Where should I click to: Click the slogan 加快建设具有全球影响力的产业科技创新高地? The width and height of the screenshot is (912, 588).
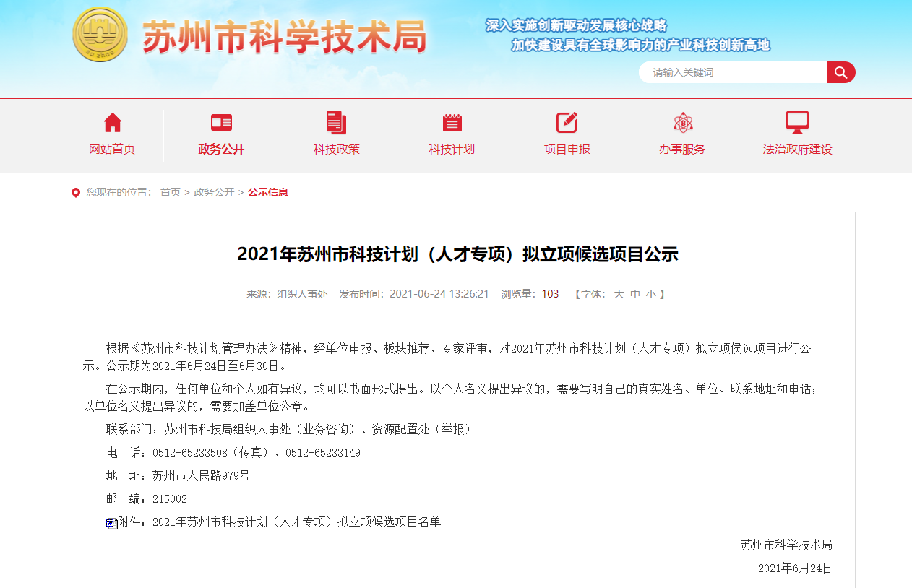(641, 45)
